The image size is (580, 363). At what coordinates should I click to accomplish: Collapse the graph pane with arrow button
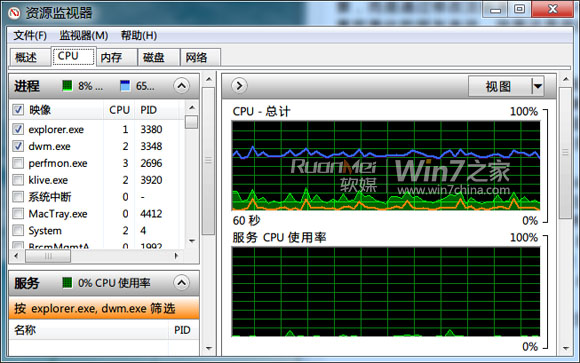(x=239, y=86)
